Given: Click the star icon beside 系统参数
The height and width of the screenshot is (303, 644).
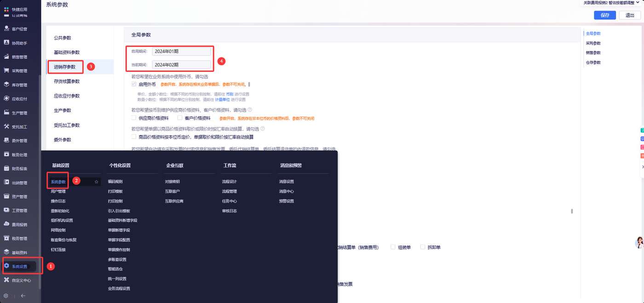Looking at the screenshot, I should point(97,182).
